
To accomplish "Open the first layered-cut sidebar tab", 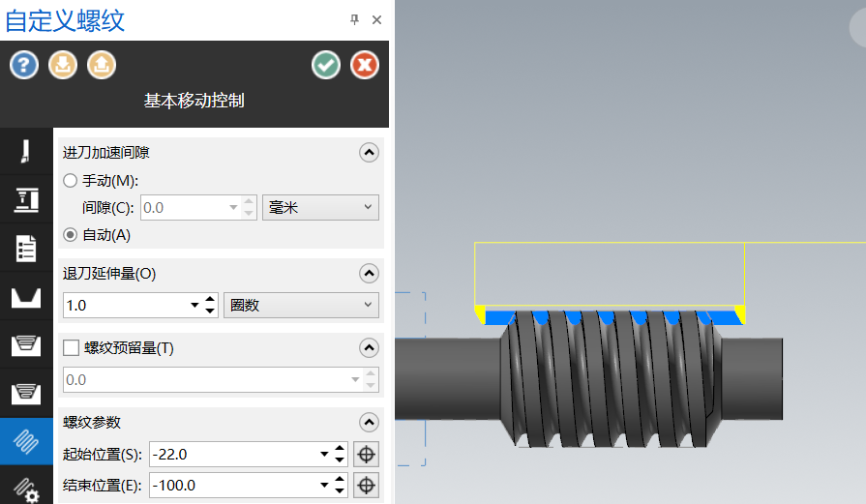I will [26, 345].
